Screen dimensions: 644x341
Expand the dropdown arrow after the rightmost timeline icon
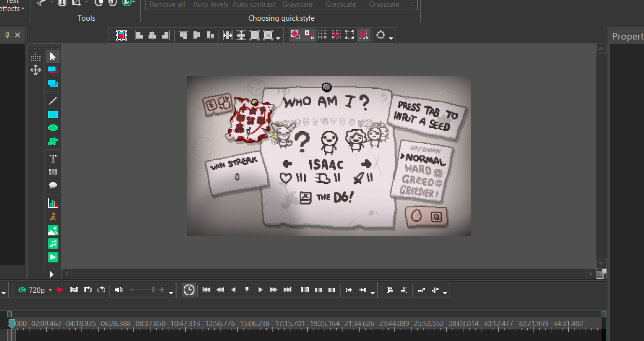445,292
